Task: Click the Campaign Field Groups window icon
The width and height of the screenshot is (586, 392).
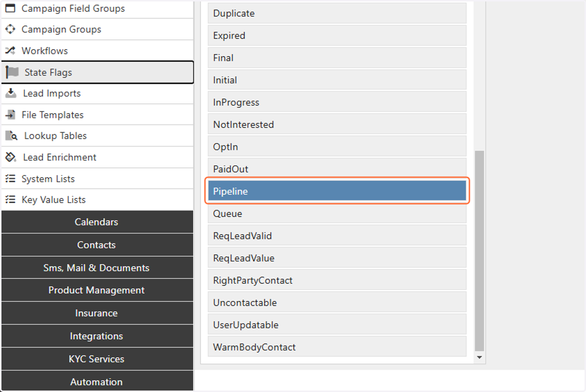Action: [x=10, y=8]
